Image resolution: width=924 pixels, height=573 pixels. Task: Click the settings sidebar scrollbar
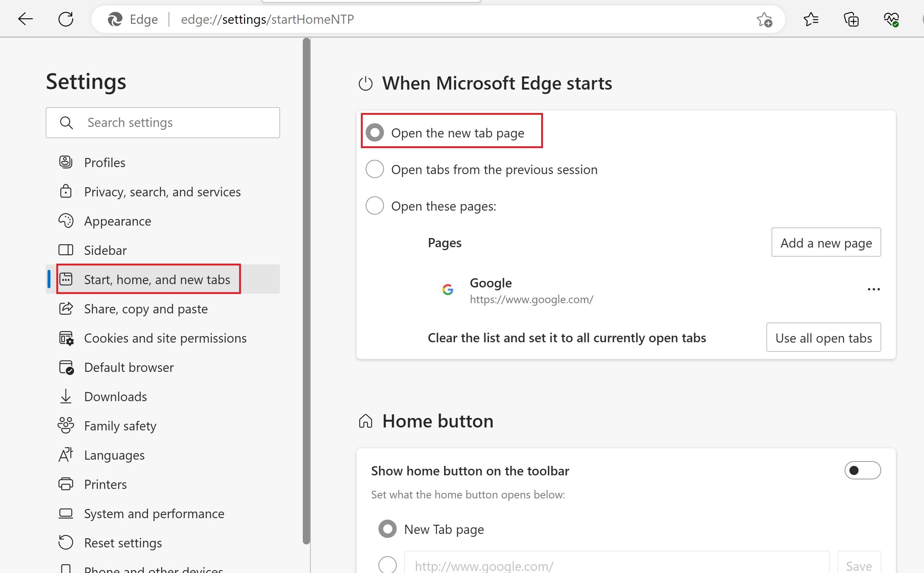[306, 291]
